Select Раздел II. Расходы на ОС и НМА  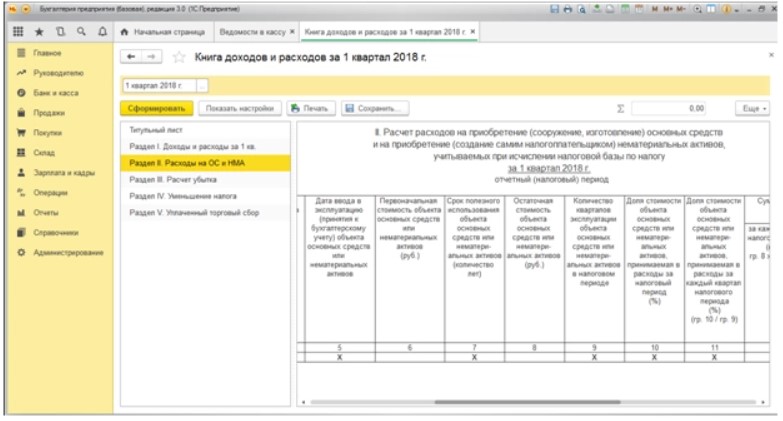205,163
